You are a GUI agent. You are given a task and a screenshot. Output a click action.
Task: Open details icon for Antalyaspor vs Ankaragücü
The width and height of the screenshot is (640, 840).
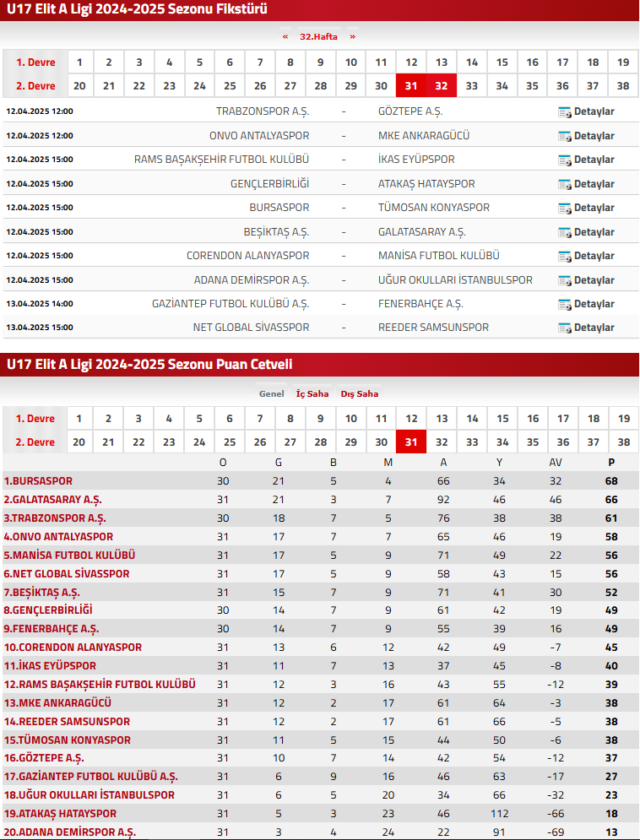pos(565,136)
